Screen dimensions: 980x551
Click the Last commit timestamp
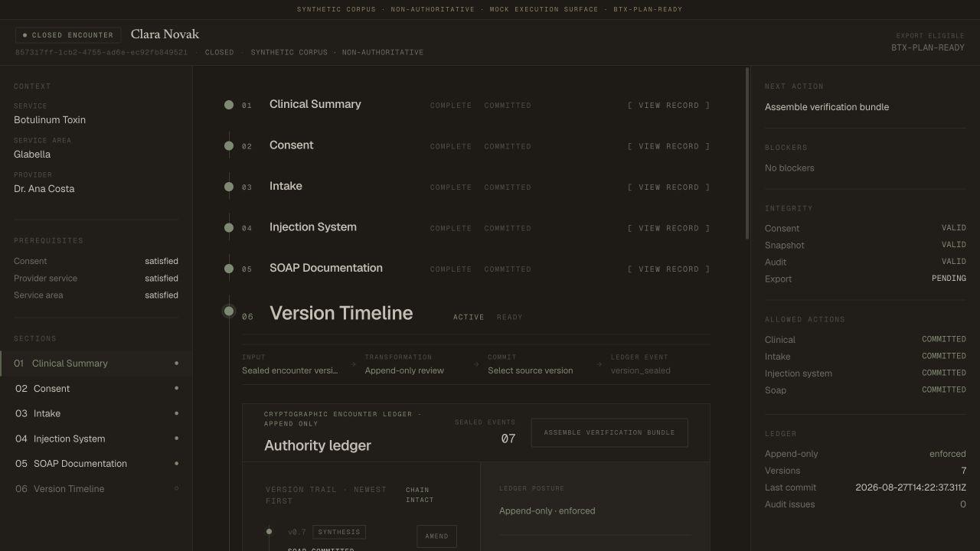pos(910,487)
